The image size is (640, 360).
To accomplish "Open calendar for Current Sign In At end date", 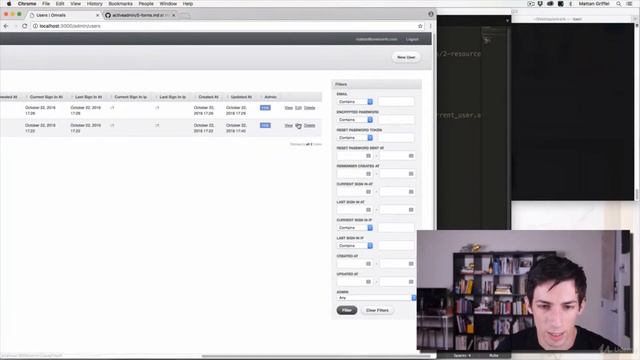I will coord(411,192).
